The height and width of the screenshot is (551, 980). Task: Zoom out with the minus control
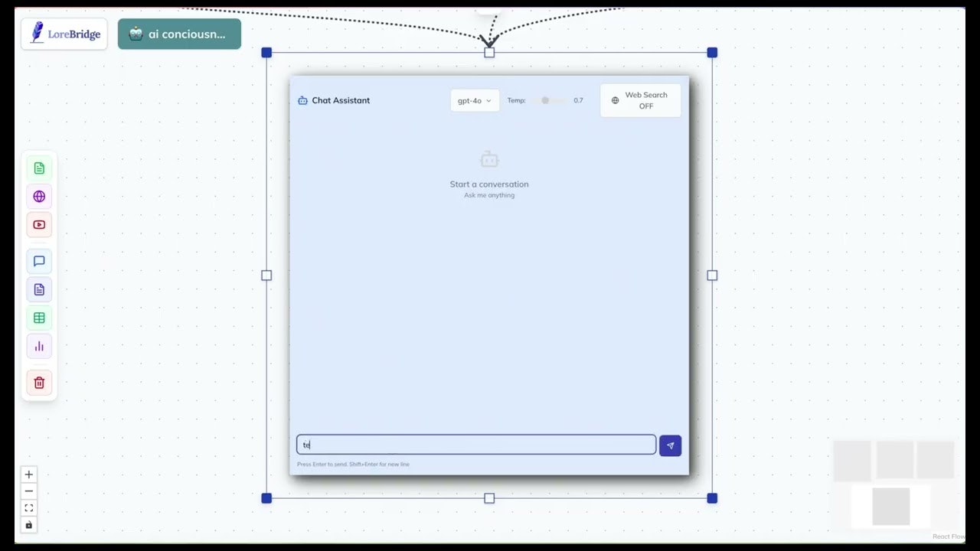pos(29,491)
